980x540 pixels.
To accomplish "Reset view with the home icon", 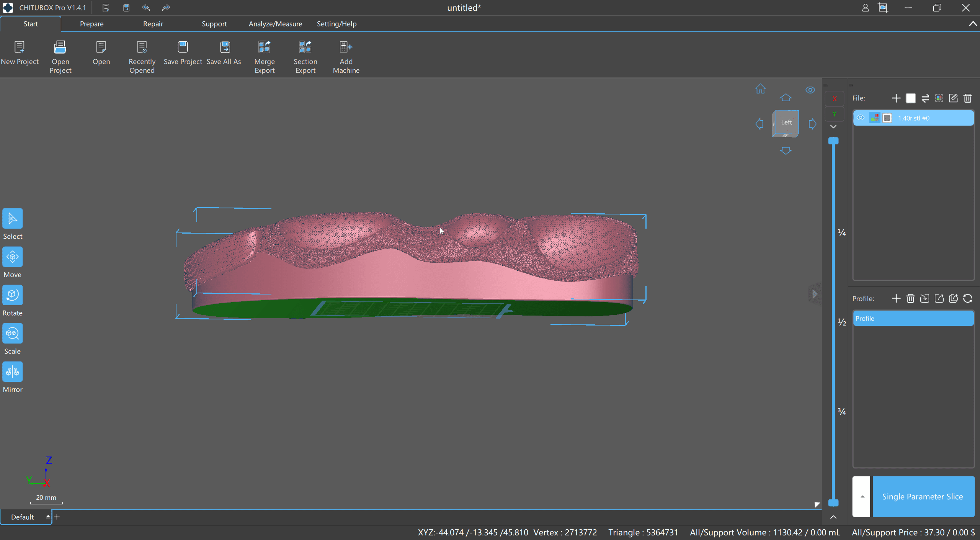I will [760, 89].
